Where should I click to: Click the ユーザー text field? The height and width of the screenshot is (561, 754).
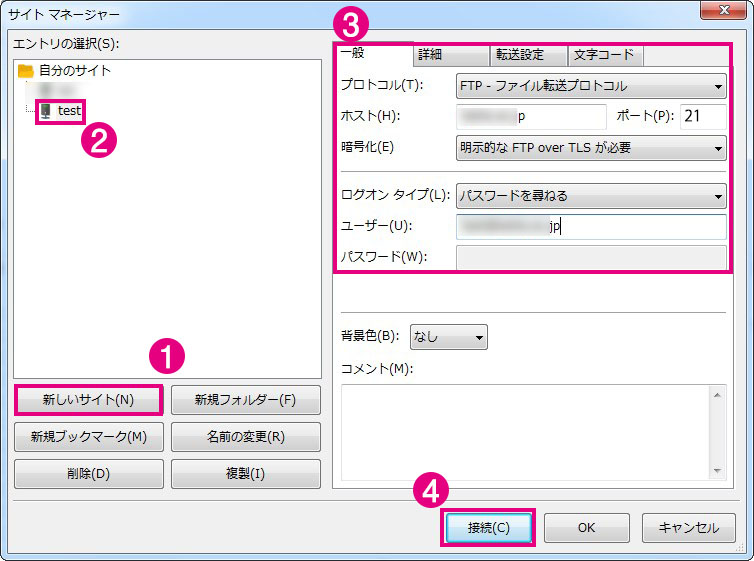point(591,227)
